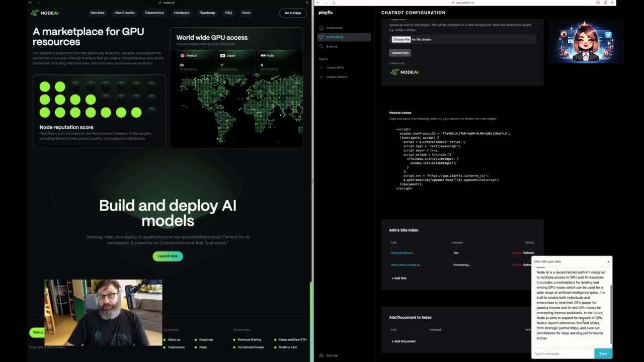The height and width of the screenshot is (362, 644).
Task: Click + Add Site
Action: (x=399, y=278)
